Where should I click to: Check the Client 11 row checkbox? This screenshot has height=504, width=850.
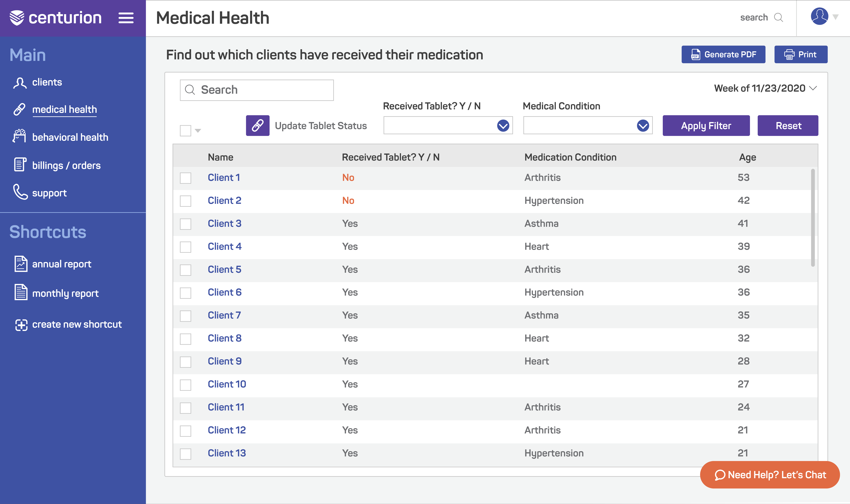point(186,408)
